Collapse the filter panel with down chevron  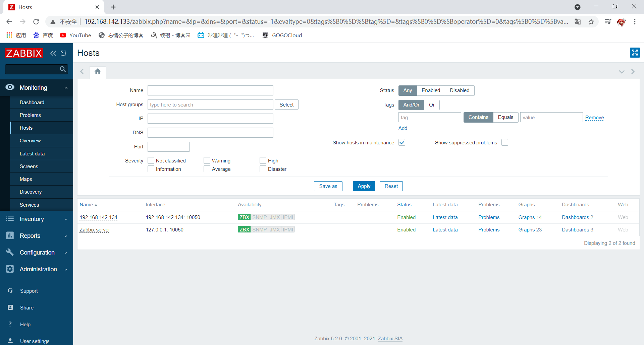click(622, 72)
